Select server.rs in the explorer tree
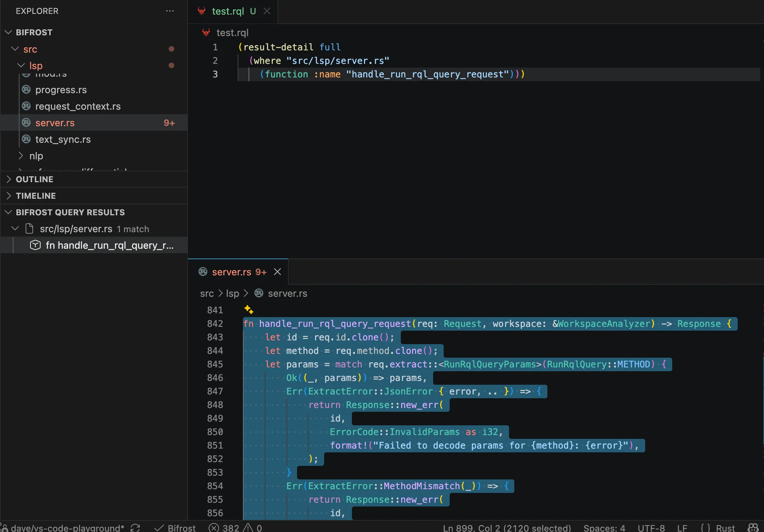This screenshot has height=532, width=764. [x=94, y=123]
